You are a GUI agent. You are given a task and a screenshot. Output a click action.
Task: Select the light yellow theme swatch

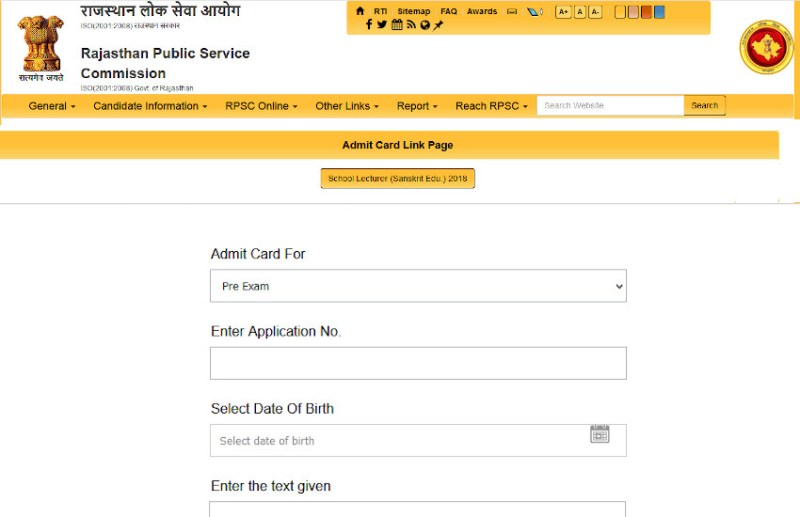point(620,12)
